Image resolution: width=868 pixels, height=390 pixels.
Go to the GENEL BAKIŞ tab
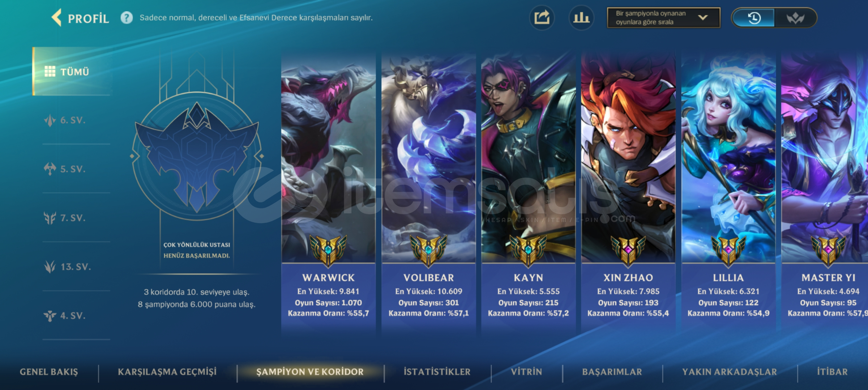click(49, 372)
